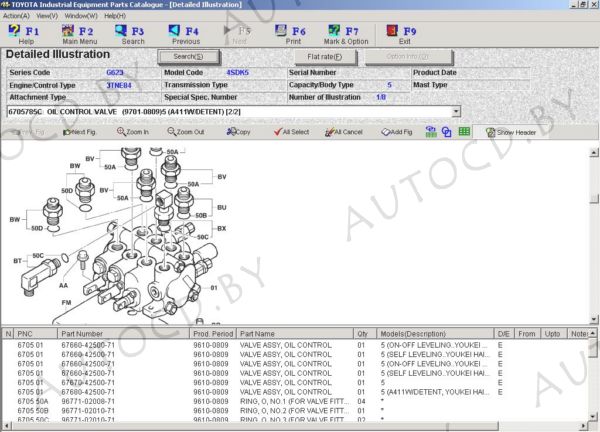600x432 pixels.
Task: Open the Help(H) menu
Action: 115,16
